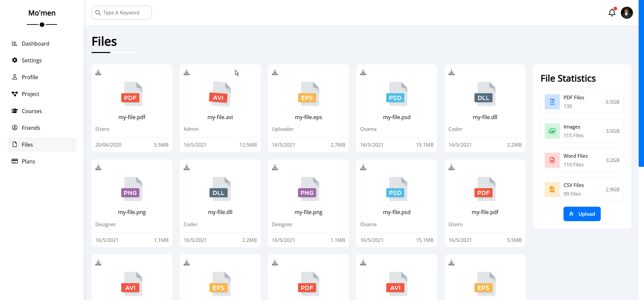Click the CSV Files statistics icon
The height and width of the screenshot is (300, 644).
tap(552, 190)
